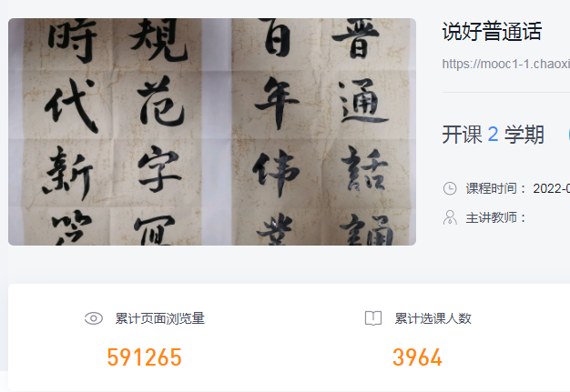Click the open book icon beside 累计选课人数

tap(373, 318)
